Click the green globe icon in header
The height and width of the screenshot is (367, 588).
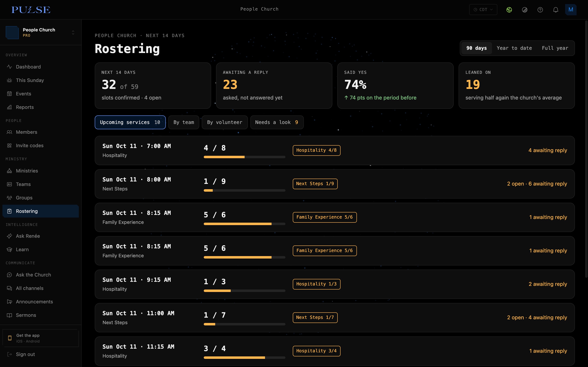pos(509,10)
